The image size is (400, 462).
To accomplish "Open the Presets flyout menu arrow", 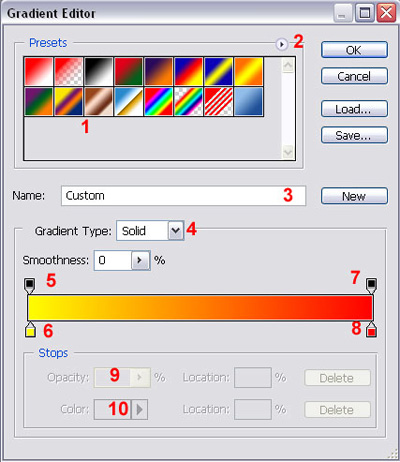I will tap(282, 44).
